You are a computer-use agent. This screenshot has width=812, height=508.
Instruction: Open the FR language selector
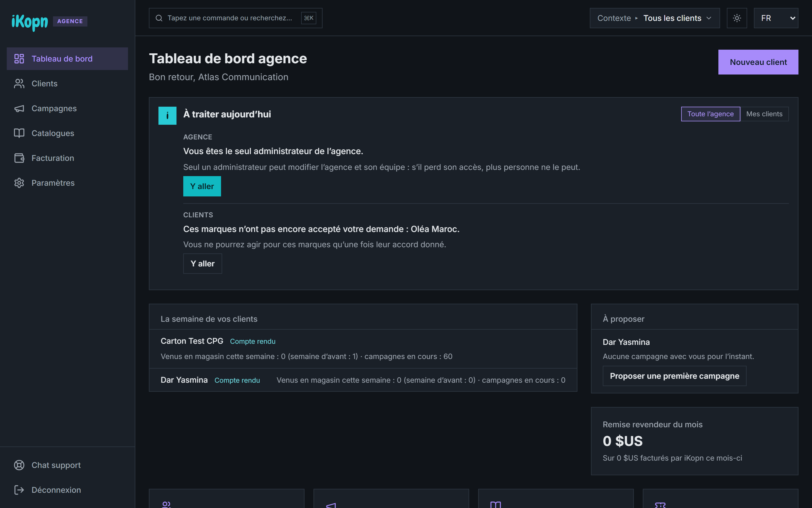click(x=776, y=18)
